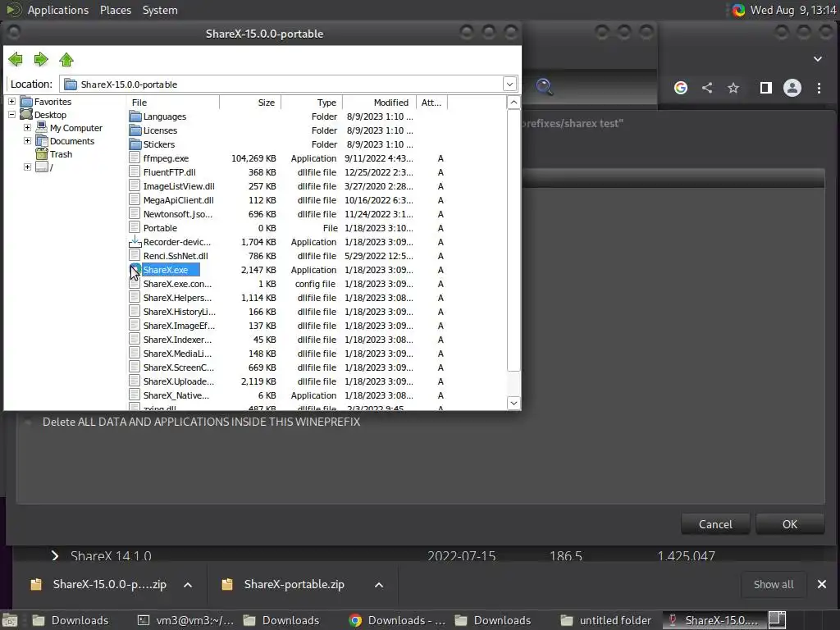Expand the My Computer node
840x630 pixels.
coord(27,127)
